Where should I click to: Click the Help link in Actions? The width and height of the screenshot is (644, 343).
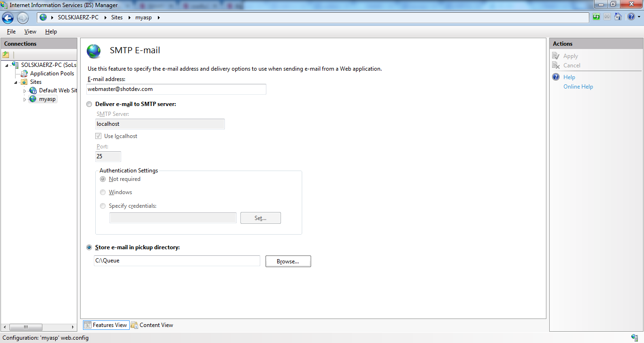point(569,77)
